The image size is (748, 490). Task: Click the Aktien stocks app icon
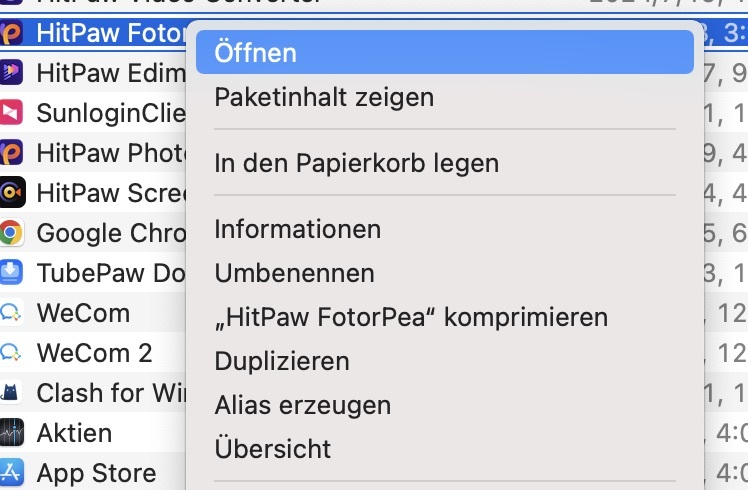(11, 433)
